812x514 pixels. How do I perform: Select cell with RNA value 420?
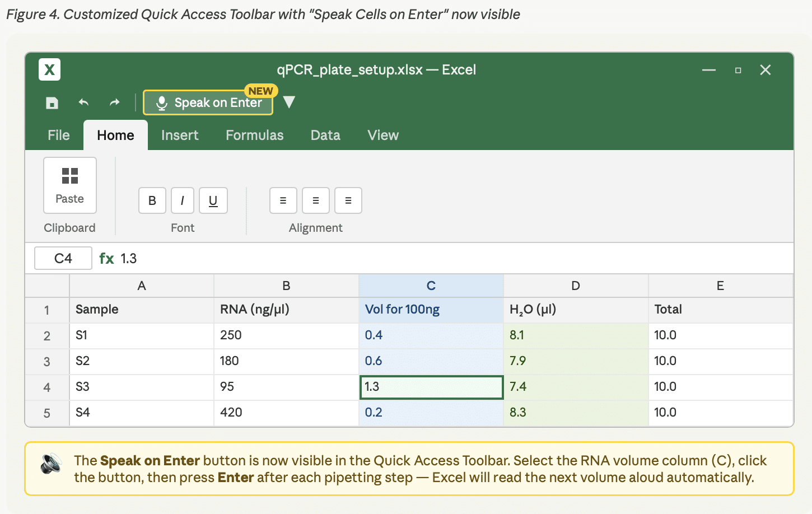286,413
